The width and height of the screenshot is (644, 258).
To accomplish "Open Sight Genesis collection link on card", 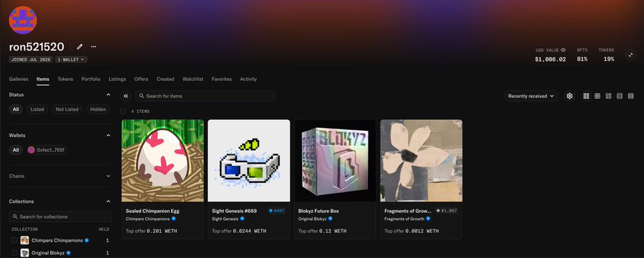I will (x=225, y=219).
